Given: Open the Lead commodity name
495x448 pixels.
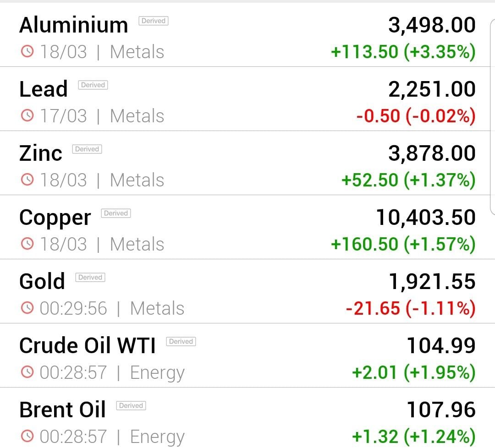Looking at the screenshot, I should tap(43, 89).
